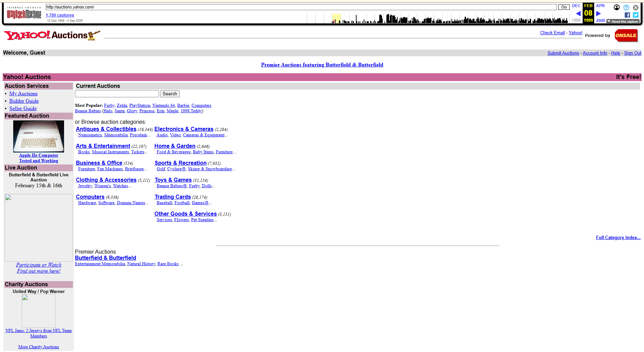Select the year 2000 in timeline
Viewport: 644px width, 352px height.
pos(601,21)
